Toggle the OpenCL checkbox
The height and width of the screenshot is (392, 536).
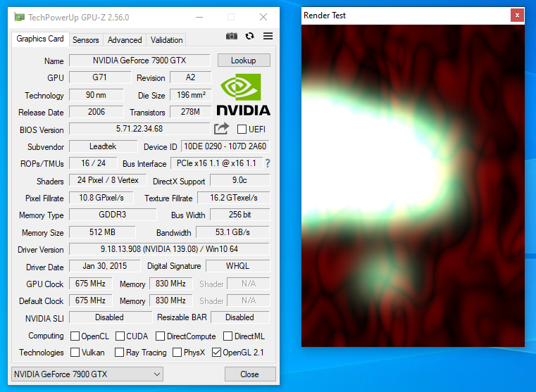[x=75, y=336]
